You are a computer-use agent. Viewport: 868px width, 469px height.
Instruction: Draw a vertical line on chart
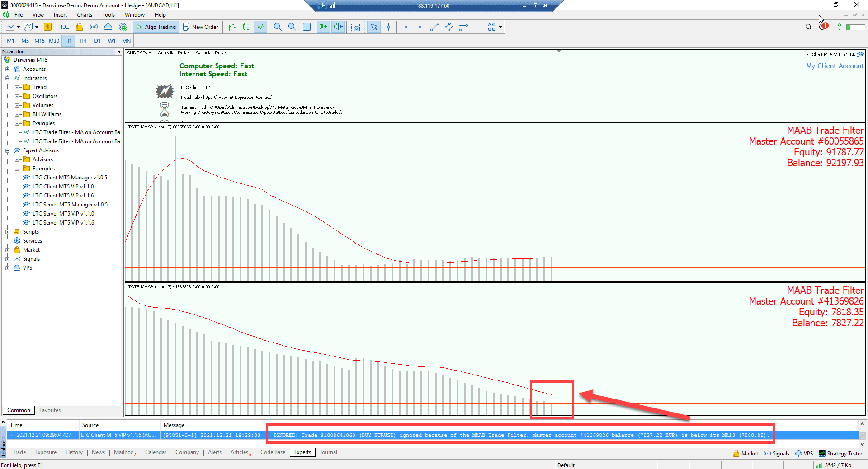pyautogui.click(x=406, y=27)
